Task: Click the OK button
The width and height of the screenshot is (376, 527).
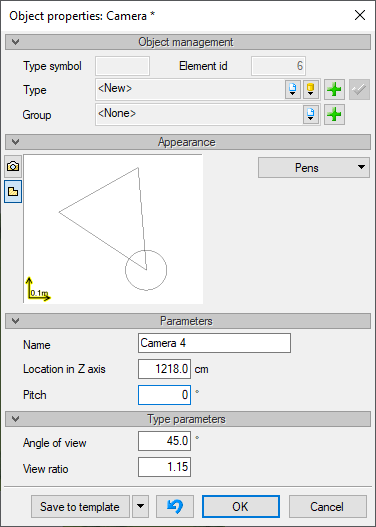Action: [x=241, y=506]
